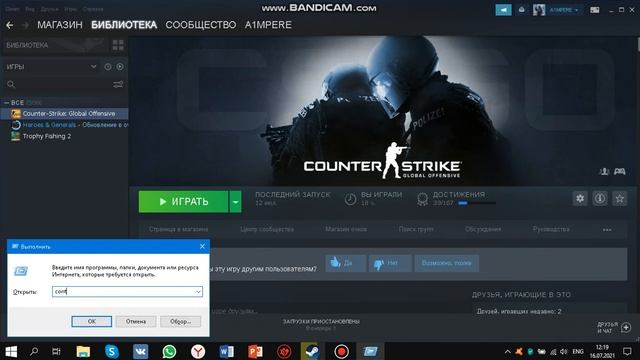Screen dimensions: 640x360
Task: Switch library to grid collections view
Action: [x=118, y=45]
